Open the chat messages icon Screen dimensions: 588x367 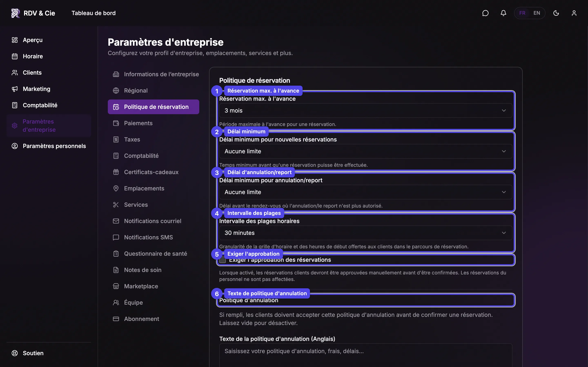(x=485, y=13)
